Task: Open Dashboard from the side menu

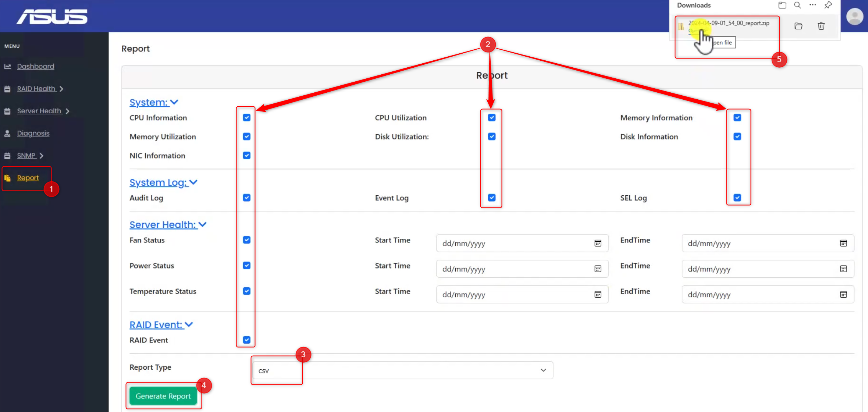Action: click(x=35, y=67)
